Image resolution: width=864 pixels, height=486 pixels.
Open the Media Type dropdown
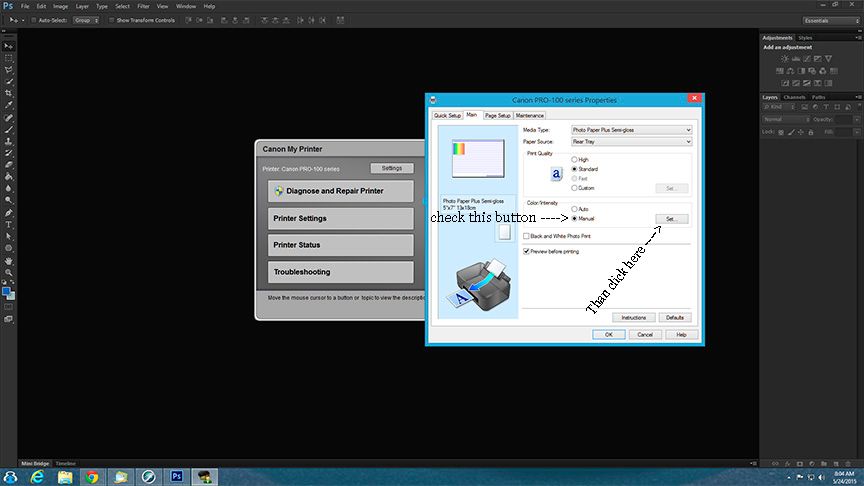pos(630,130)
